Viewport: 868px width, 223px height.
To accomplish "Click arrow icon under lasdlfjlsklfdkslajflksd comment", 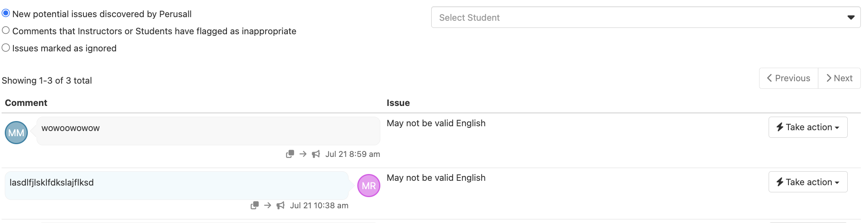I will [267, 205].
